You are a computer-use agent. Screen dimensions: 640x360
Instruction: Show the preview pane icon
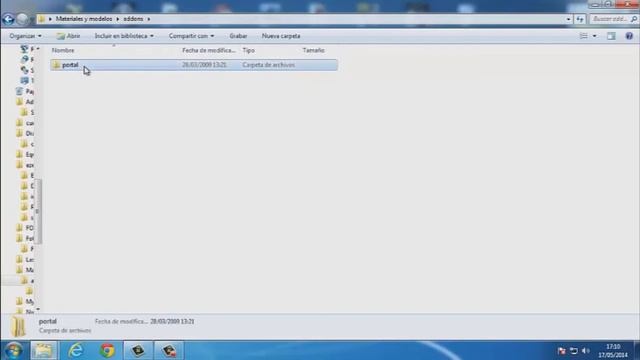pos(611,36)
